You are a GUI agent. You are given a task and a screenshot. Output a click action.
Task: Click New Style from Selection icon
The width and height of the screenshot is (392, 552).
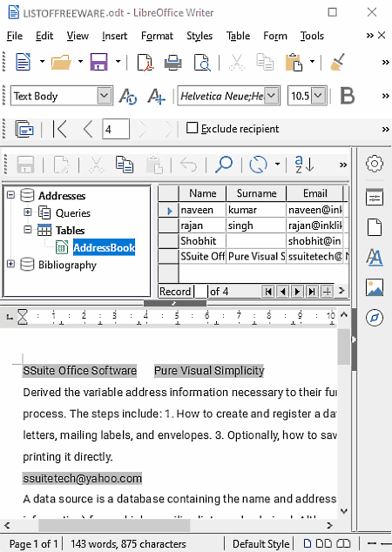tap(156, 96)
